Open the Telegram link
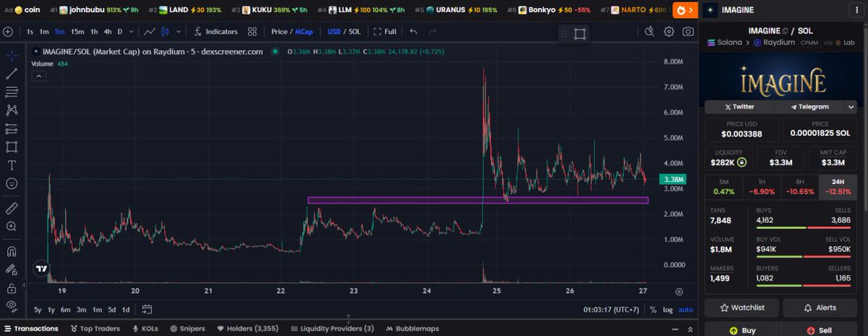The height and width of the screenshot is (336, 868). tap(809, 106)
